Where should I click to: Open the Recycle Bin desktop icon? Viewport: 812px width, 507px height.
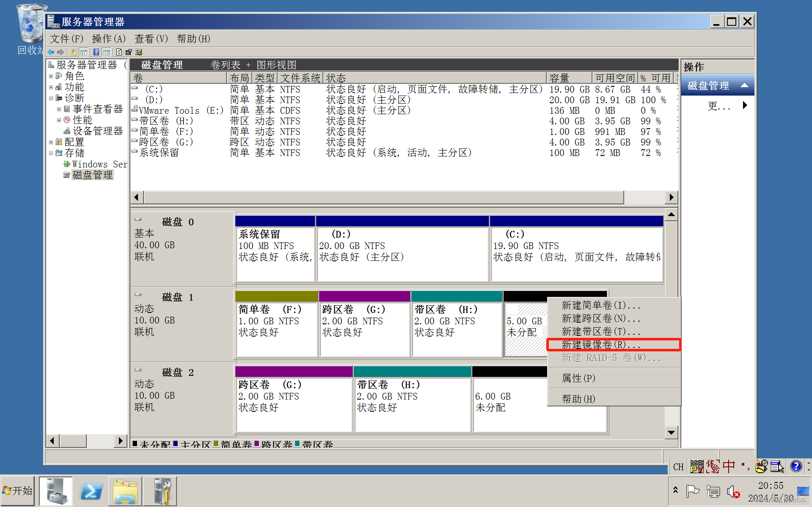(x=30, y=30)
